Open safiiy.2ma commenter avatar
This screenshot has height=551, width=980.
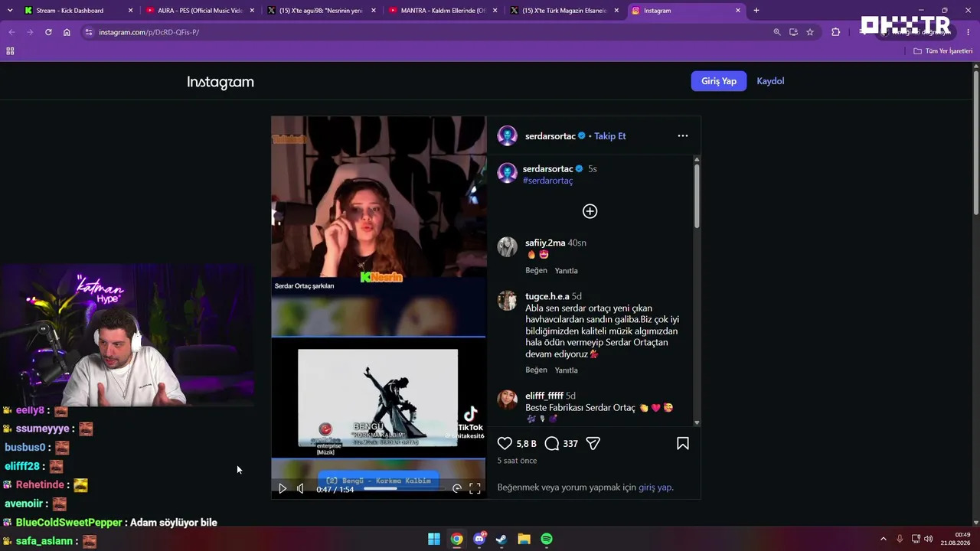pos(507,246)
